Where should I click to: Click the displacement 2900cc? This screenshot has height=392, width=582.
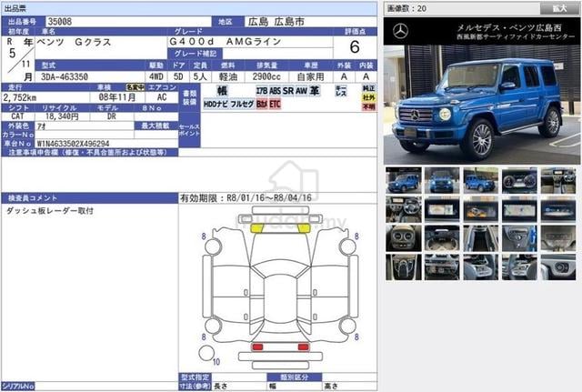266,76
